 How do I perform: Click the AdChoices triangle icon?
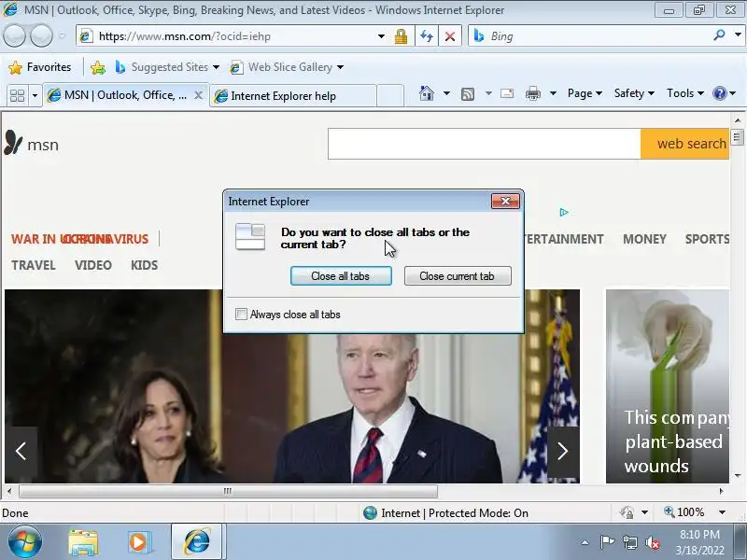click(564, 213)
